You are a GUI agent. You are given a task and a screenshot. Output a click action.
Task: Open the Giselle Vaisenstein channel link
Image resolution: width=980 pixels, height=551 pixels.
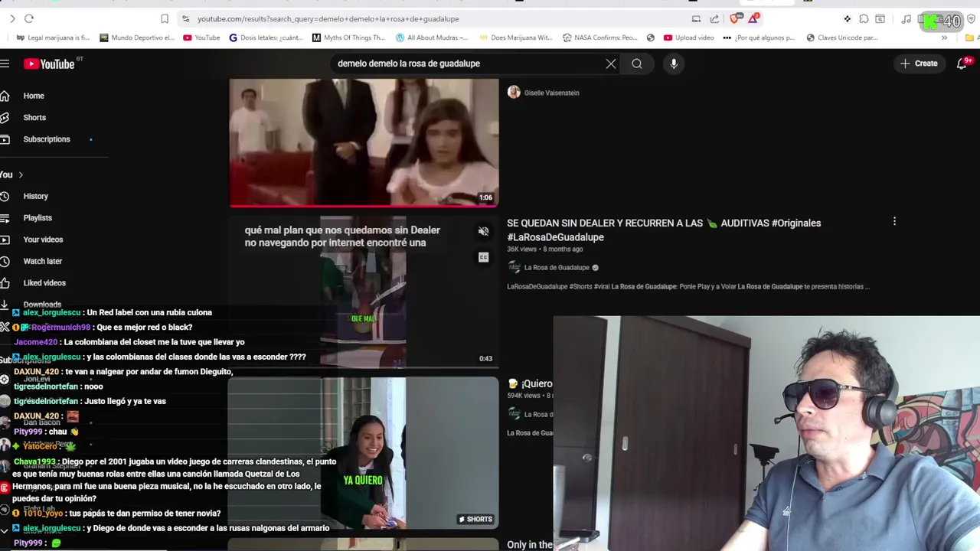(x=551, y=93)
